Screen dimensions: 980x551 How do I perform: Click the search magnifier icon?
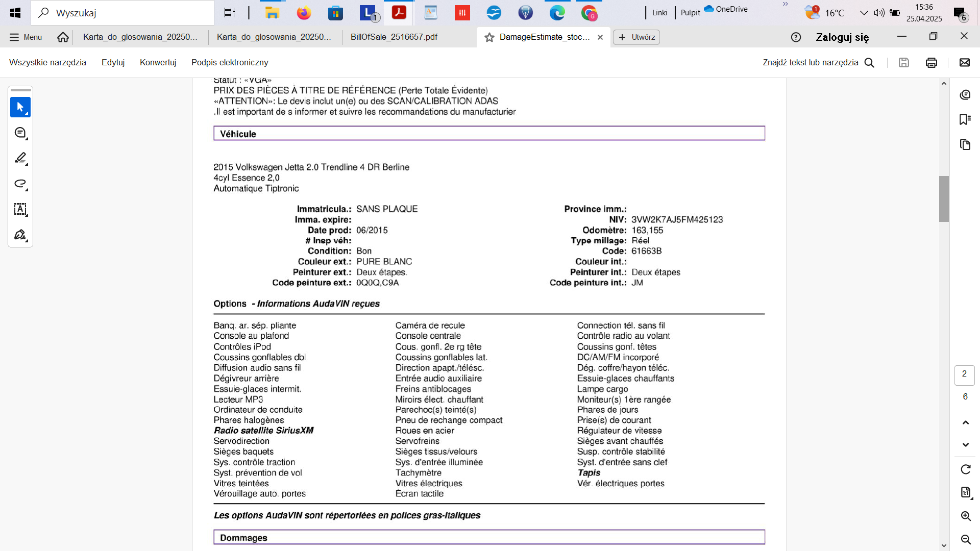pyautogui.click(x=870, y=62)
